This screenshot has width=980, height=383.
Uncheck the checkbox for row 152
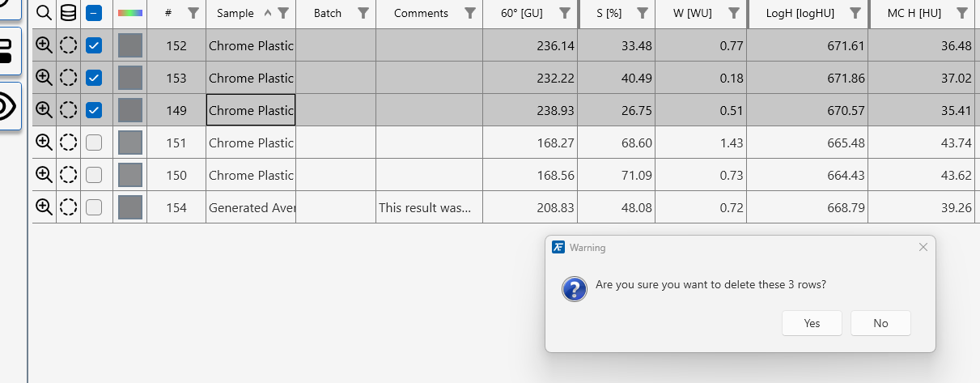click(94, 45)
